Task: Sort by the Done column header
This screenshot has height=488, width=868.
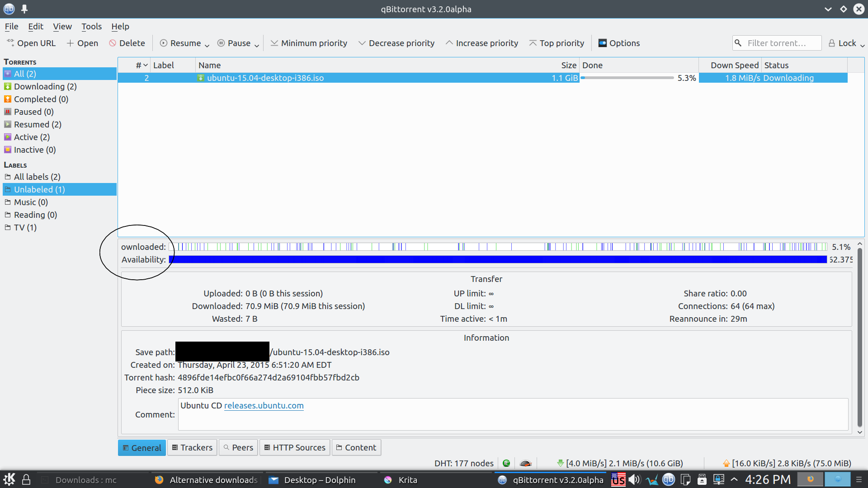Action: 639,65
